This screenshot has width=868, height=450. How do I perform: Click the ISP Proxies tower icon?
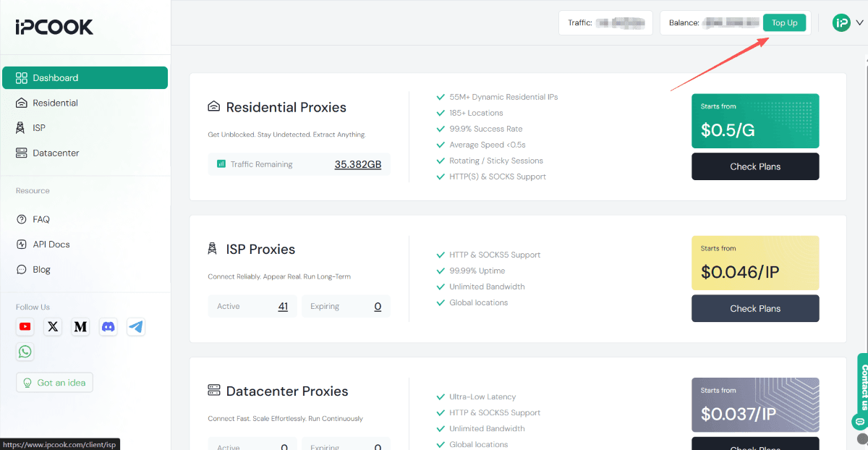click(212, 249)
